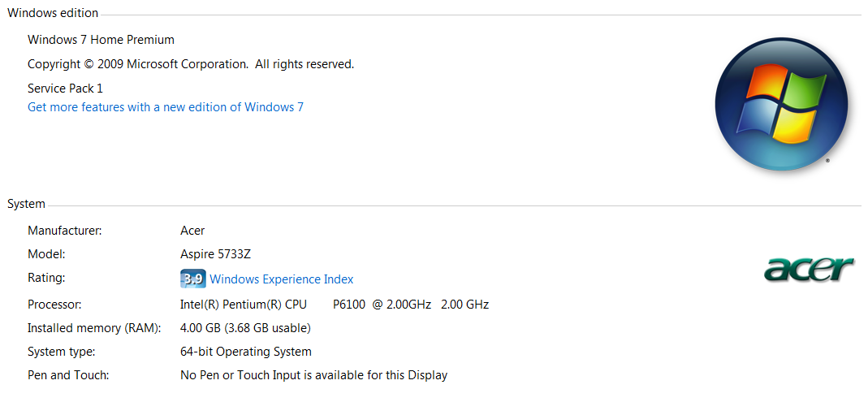Select the 4.00 GB usable memory value

pos(246,328)
